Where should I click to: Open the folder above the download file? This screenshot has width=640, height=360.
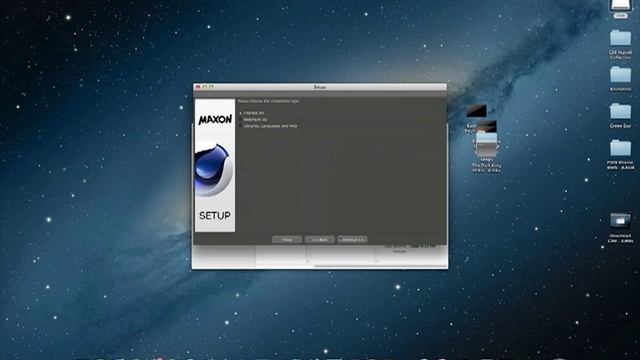[x=620, y=148]
